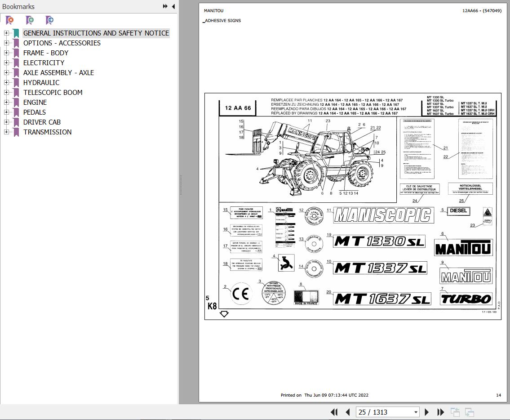
Task: Expand the HYDRAULIC bookmark node
Action: [x=6, y=82]
